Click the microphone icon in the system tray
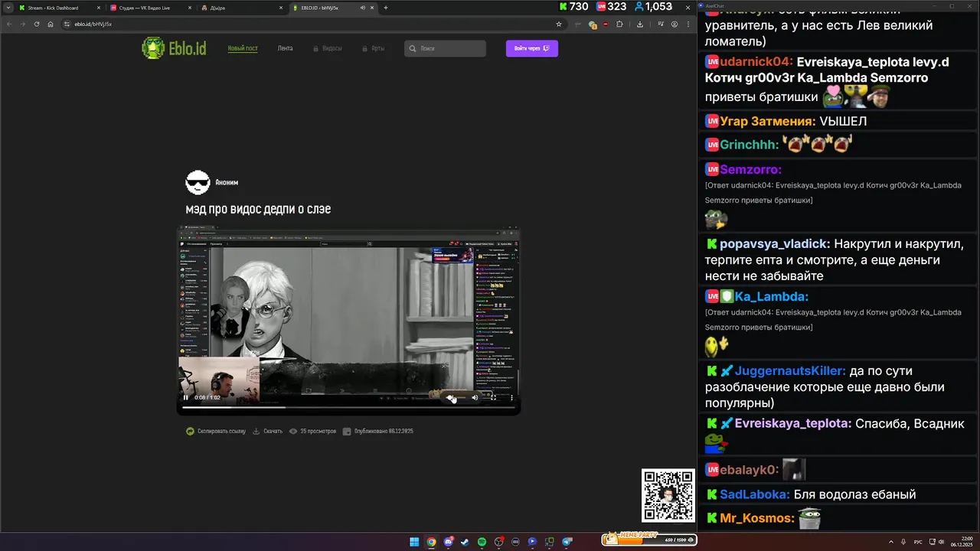 [x=904, y=542]
